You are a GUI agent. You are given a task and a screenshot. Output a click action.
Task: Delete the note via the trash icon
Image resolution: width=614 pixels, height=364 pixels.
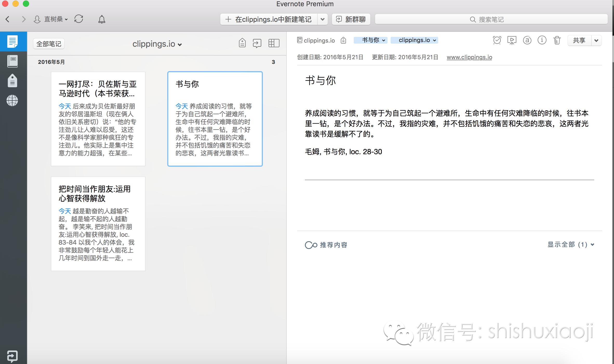point(557,40)
